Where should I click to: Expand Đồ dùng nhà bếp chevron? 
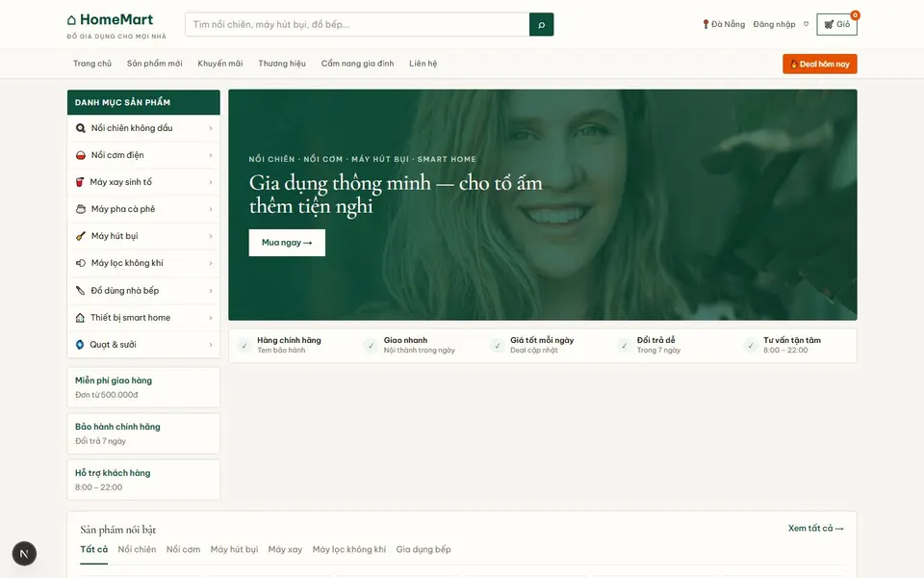[211, 290]
